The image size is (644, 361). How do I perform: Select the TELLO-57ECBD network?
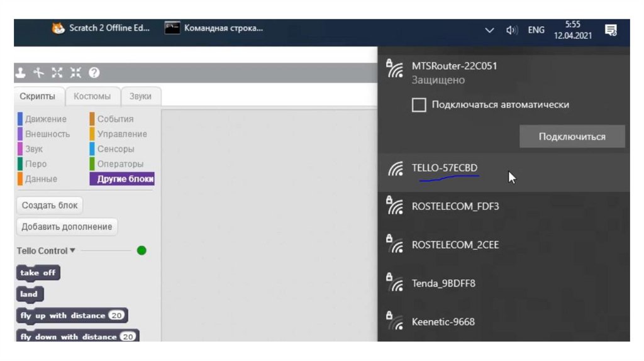point(504,172)
